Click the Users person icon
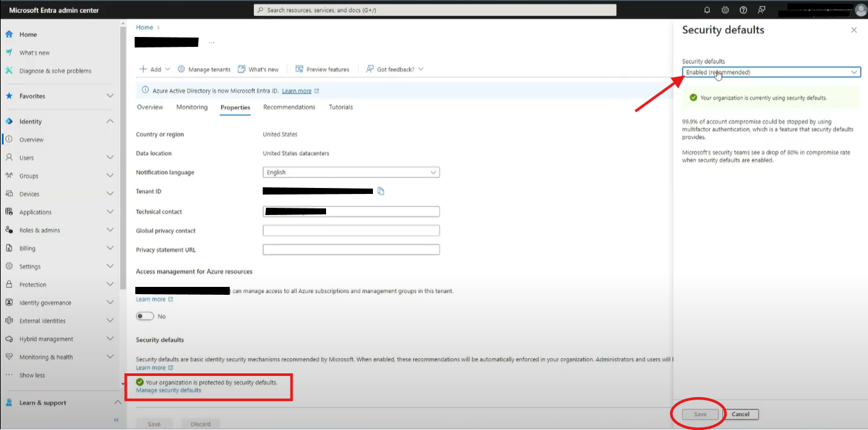This screenshot has width=868, height=430. coord(9,158)
